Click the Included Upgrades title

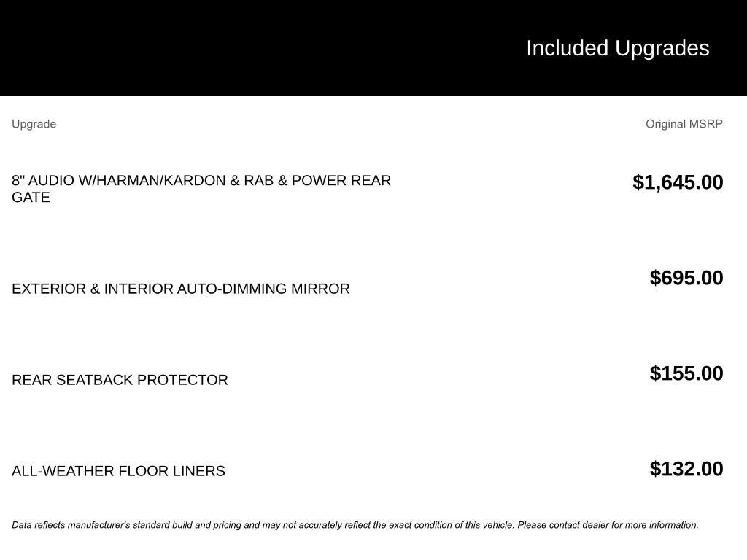(x=617, y=48)
